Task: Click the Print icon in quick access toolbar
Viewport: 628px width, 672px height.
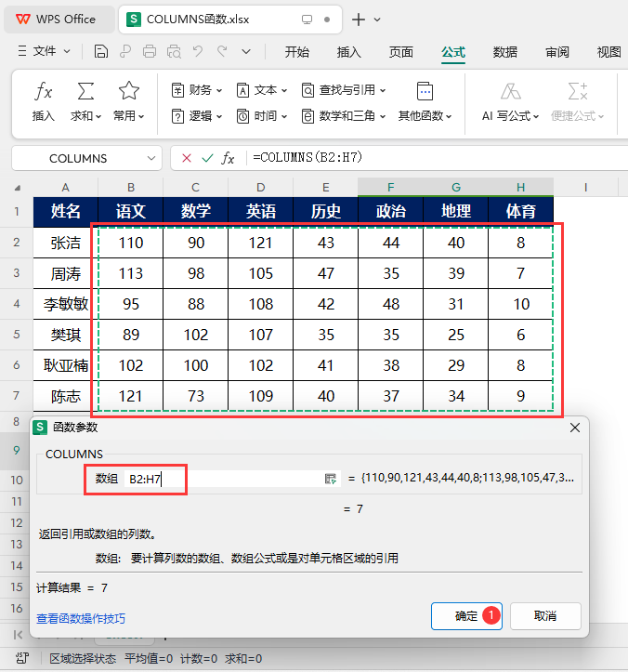Action: coord(149,52)
